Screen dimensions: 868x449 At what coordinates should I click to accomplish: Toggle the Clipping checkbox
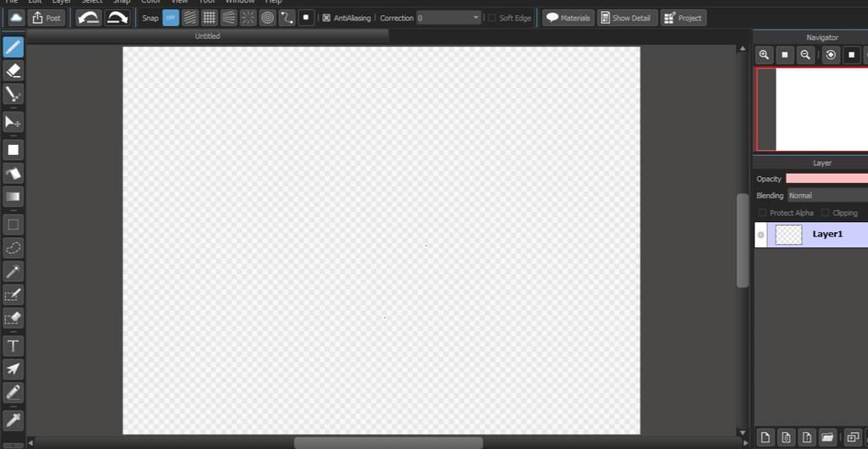point(826,213)
